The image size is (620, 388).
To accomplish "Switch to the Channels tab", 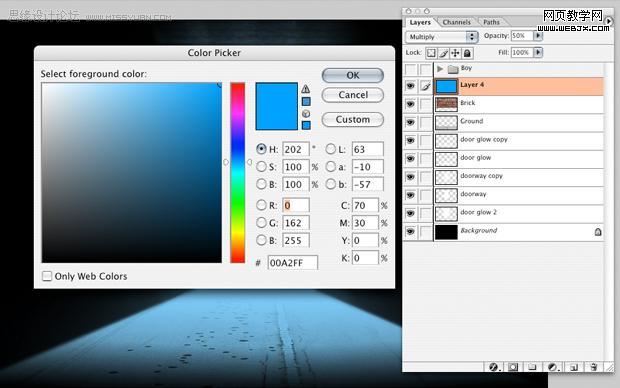I will [x=457, y=22].
